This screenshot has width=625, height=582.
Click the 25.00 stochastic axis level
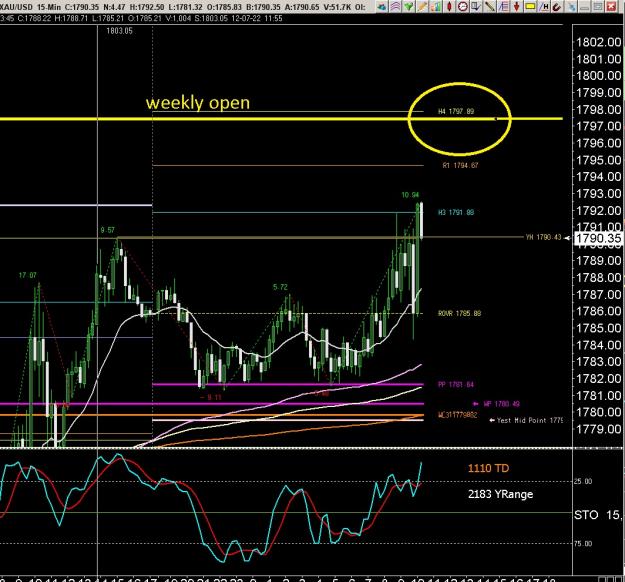pos(583,481)
